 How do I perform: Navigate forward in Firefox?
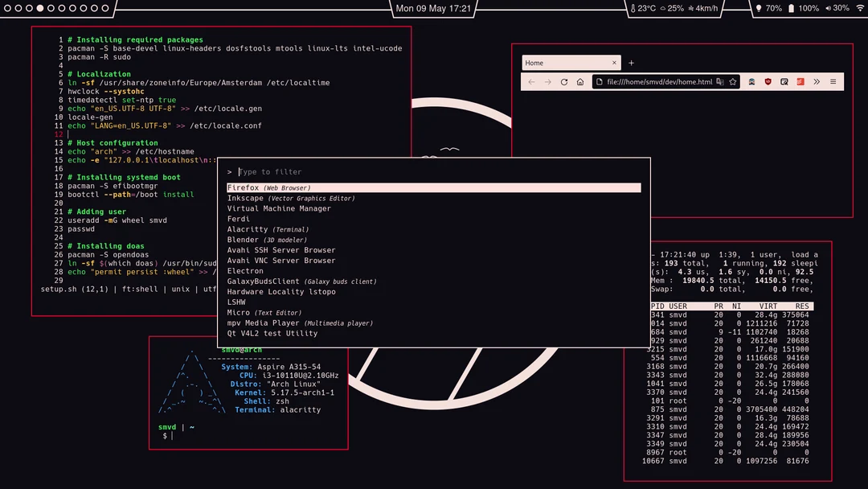[547, 81]
